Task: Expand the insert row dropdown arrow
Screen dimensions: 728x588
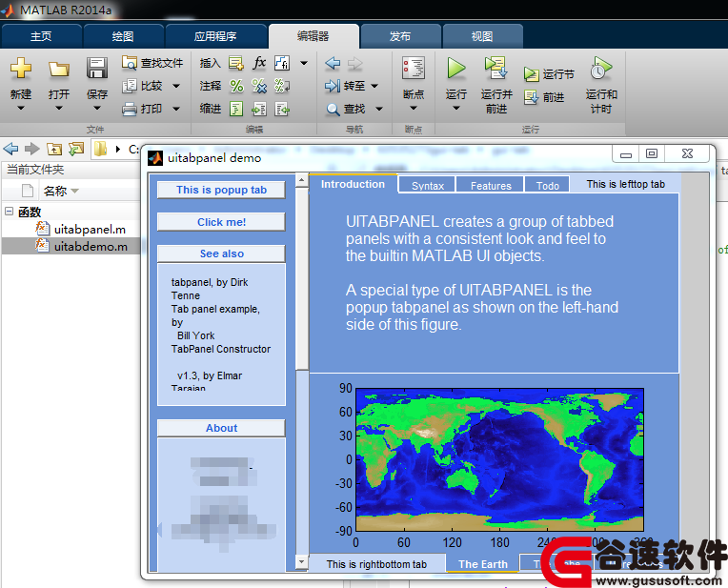Action: [x=304, y=63]
